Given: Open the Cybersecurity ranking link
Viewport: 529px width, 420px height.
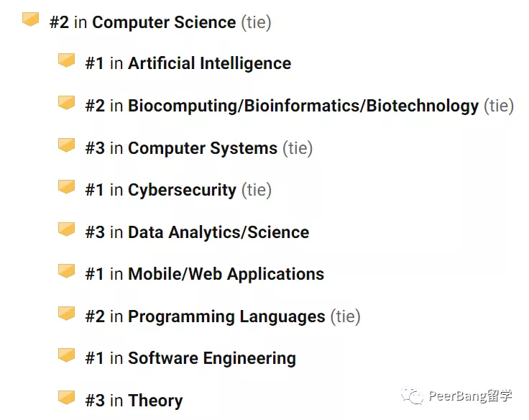Looking at the screenshot, I should [x=182, y=190].
